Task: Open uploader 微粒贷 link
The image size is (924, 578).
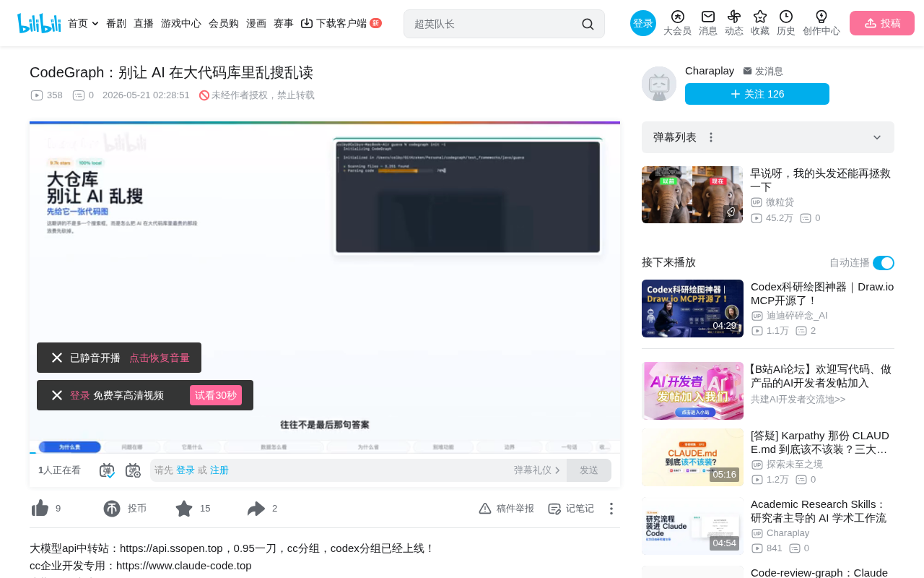Action: [780, 202]
